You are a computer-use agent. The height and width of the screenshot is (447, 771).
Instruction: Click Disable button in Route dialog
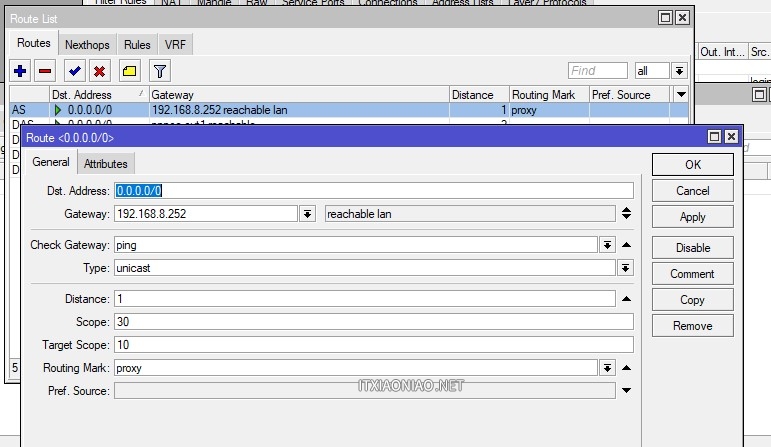pos(693,248)
